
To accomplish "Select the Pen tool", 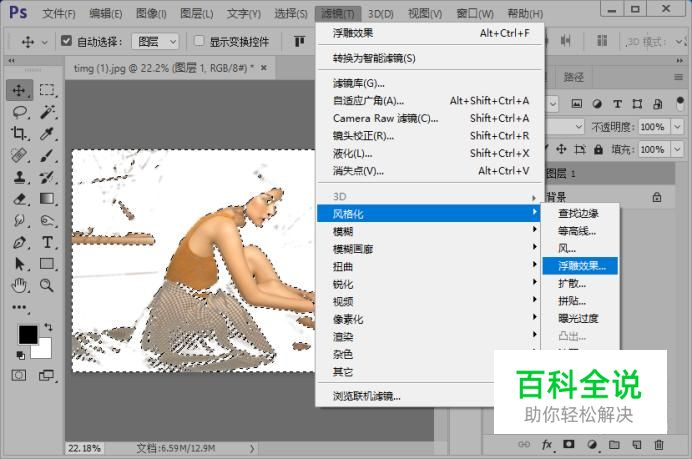I will click(x=19, y=242).
